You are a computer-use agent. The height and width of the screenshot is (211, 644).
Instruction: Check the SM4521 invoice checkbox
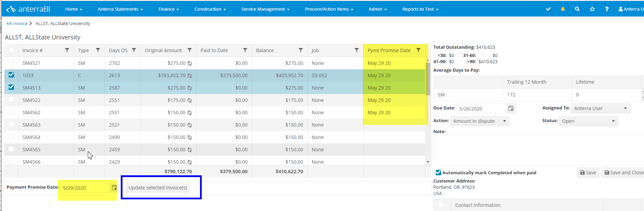(11, 62)
